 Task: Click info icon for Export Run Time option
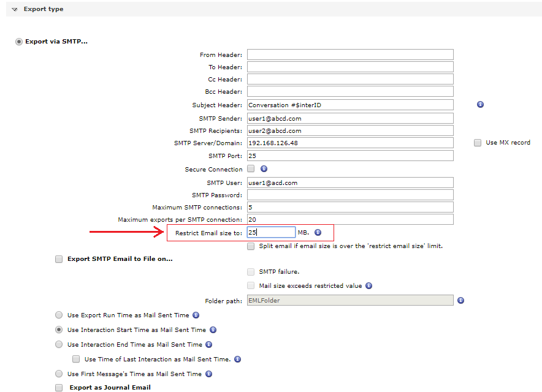coord(196,315)
